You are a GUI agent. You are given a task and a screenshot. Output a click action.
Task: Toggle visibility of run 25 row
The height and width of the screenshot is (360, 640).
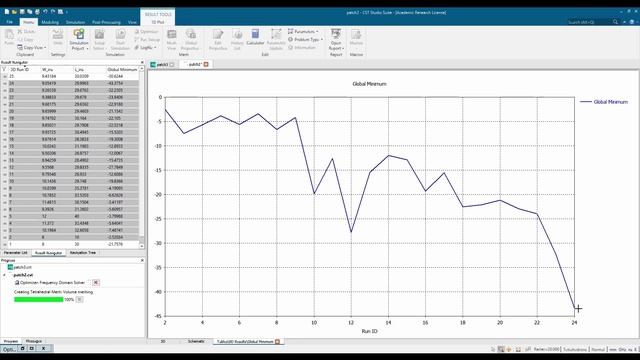click(4, 76)
